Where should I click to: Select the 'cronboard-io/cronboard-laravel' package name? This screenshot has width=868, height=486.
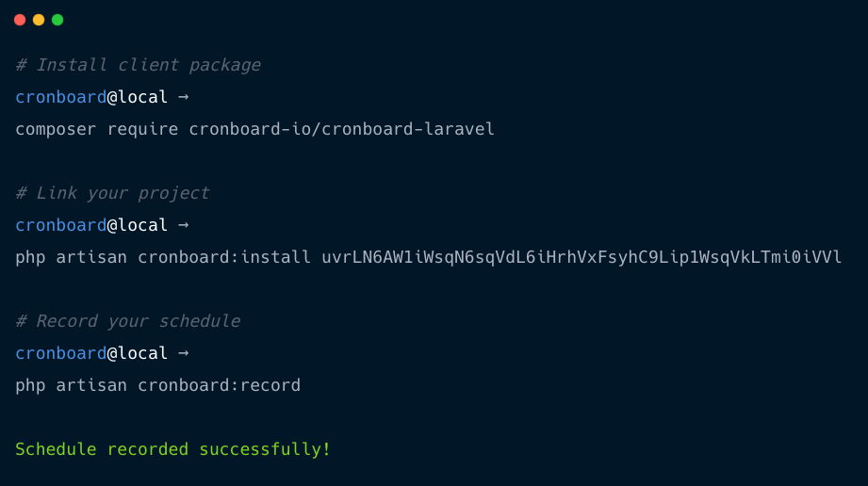342,129
